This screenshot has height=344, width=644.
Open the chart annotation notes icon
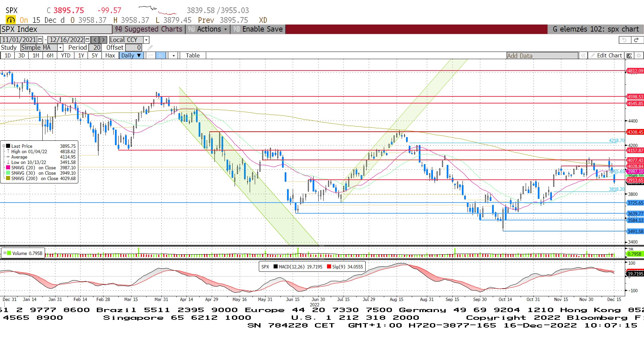point(629,55)
